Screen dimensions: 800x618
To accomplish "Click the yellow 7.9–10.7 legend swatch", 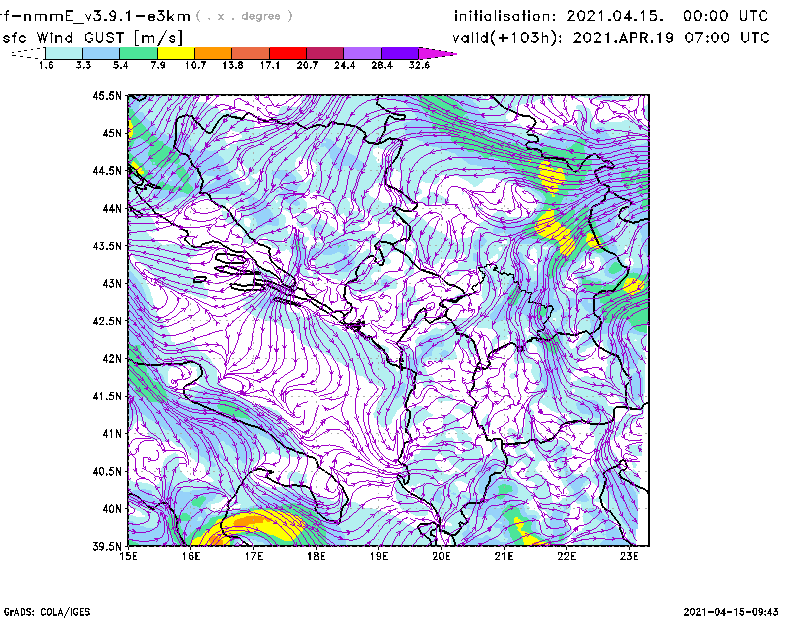I will pyautogui.click(x=176, y=53).
